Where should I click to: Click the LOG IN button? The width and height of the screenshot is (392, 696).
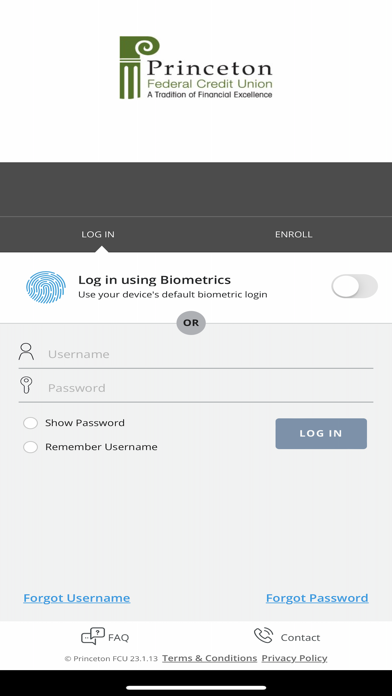click(321, 434)
